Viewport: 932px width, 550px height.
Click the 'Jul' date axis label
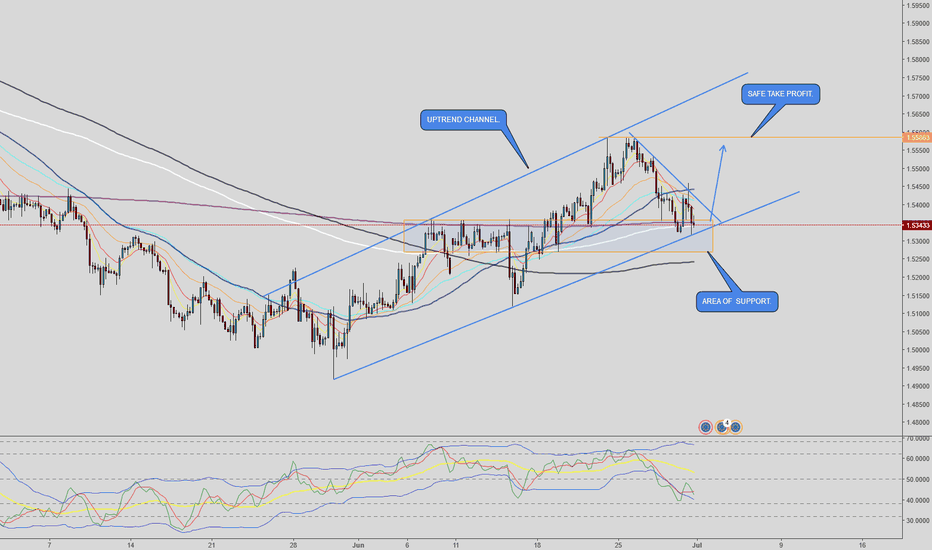point(698,544)
